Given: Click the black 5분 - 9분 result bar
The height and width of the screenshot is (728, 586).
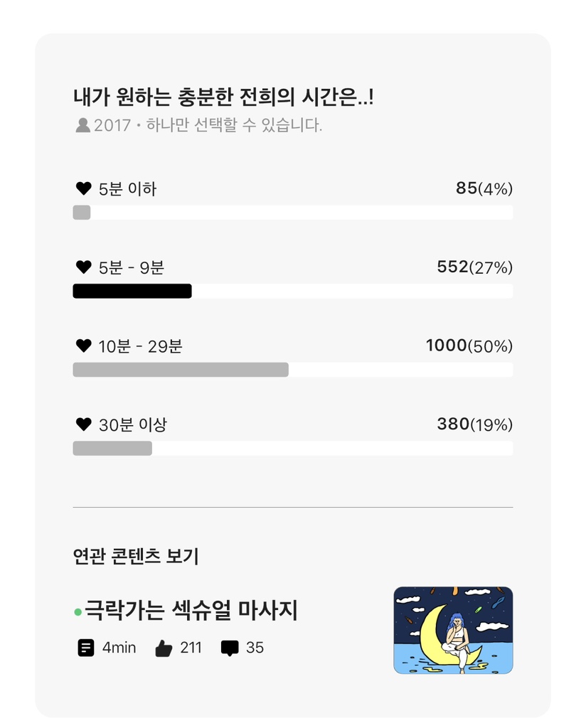Looking at the screenshot, I should tap(132, 291).
